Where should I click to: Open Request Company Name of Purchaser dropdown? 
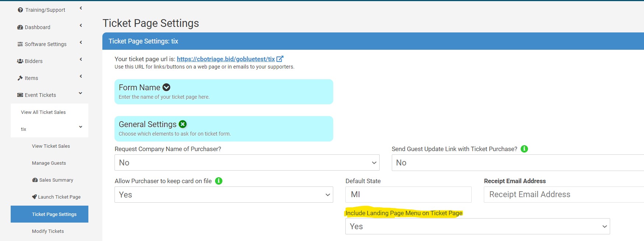(247, 163)
